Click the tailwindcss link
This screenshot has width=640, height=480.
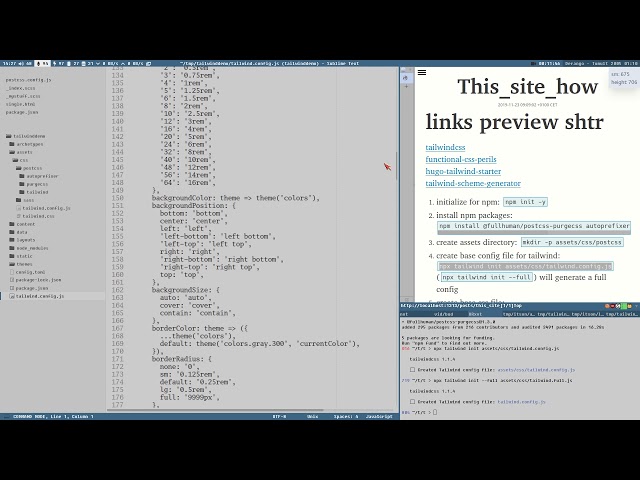tap(445, 147)
